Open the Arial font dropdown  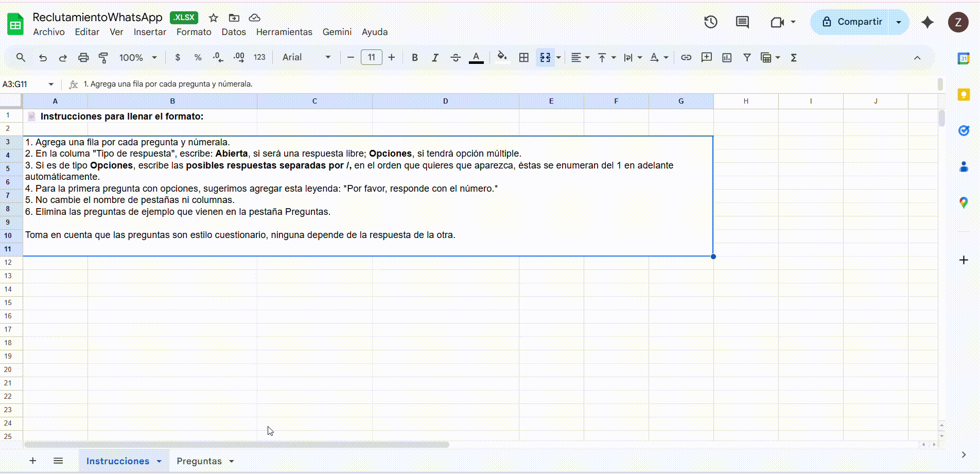tap(306, 58)
